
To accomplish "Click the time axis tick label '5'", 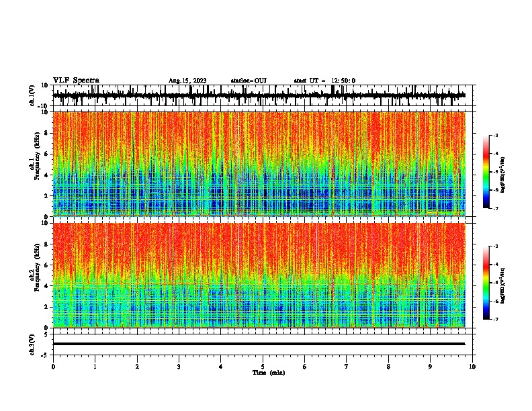I will pos(263,367).
